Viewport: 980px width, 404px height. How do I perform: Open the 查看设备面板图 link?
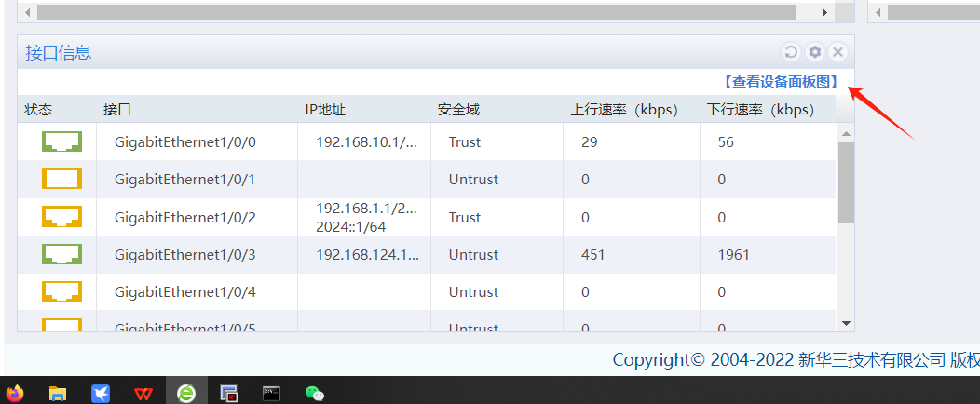click(x=780, y=82)
